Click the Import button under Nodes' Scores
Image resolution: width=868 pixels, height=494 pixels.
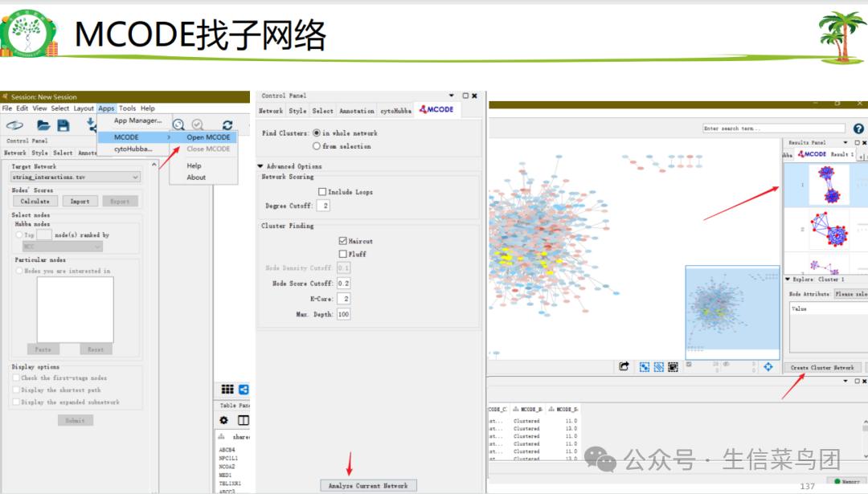(80, 202)
